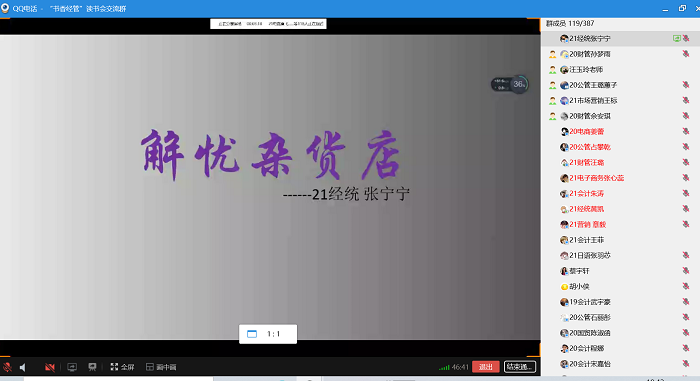
Task: Click the floating 36 performance widget
Action: (x=509, y=84)
